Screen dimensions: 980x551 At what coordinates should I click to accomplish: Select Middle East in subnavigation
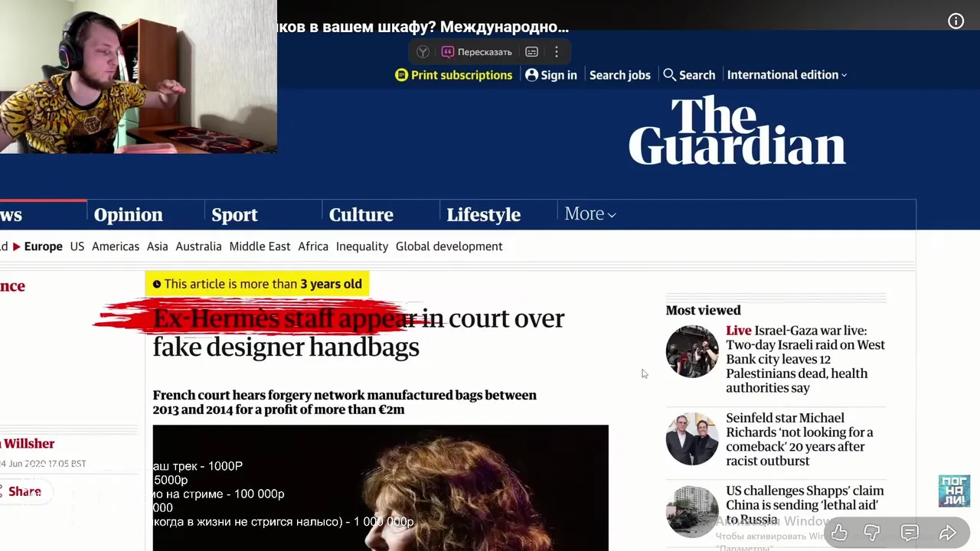(260, 246)
